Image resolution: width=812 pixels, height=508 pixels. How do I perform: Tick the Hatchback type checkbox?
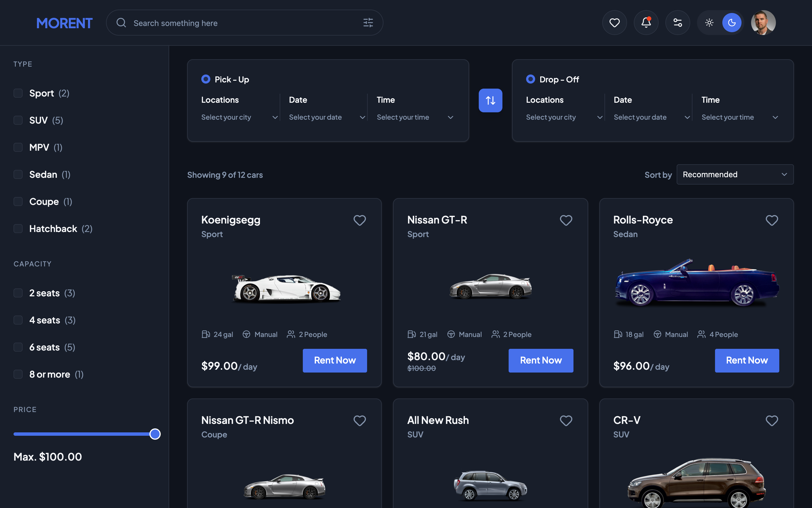point(18,229)
